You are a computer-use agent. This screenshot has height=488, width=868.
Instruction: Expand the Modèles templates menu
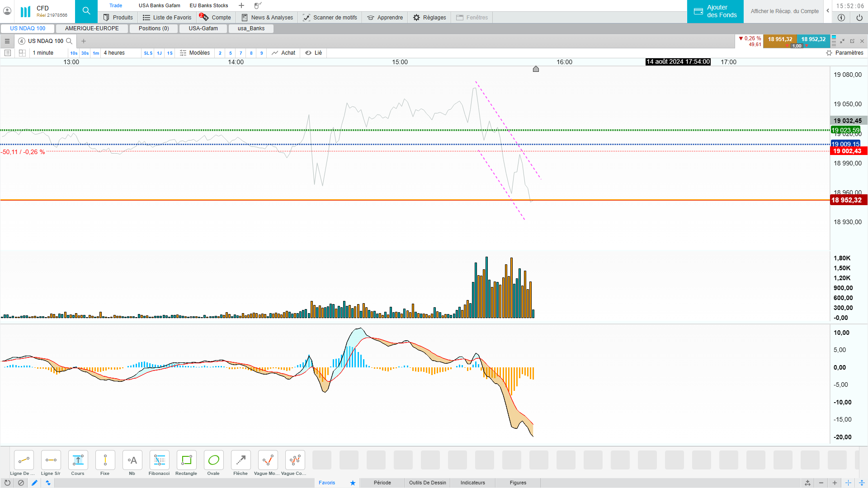(x=195, y=53)
